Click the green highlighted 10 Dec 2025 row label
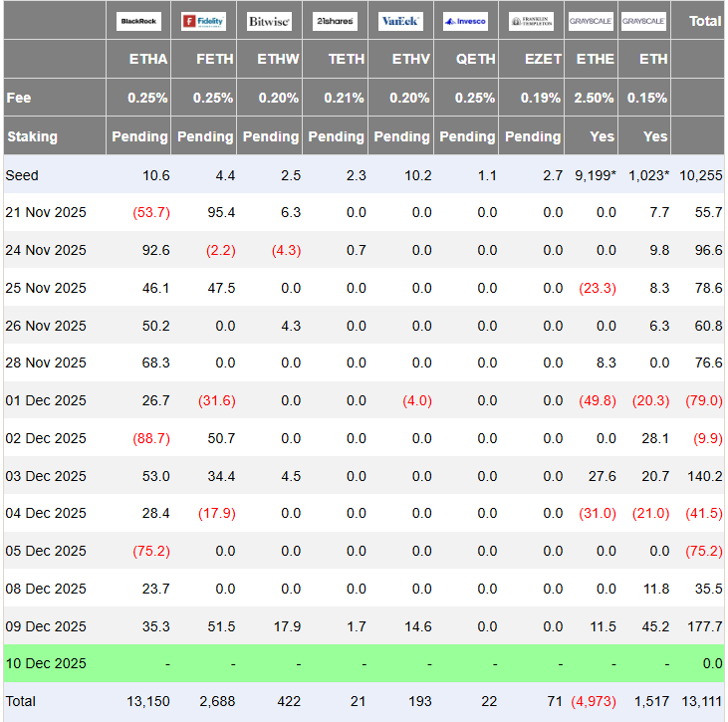The height and width of the screenshot is (722, 728). pos(46,663)
